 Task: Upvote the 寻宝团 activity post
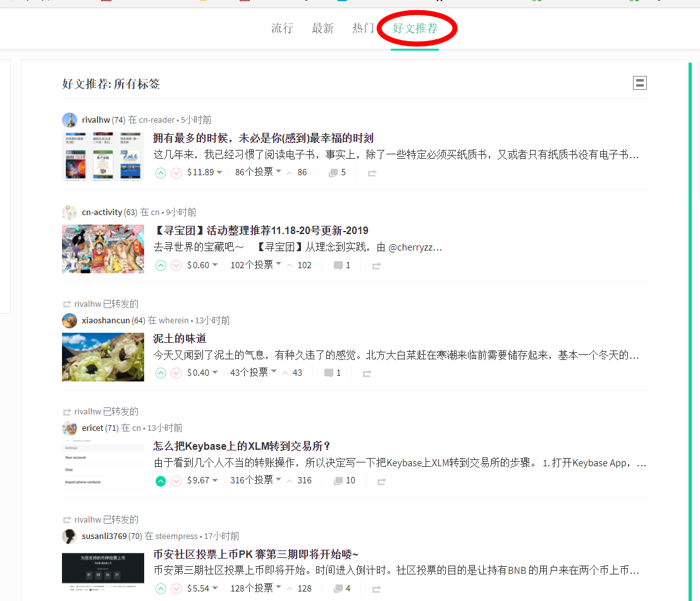[160, 265]
